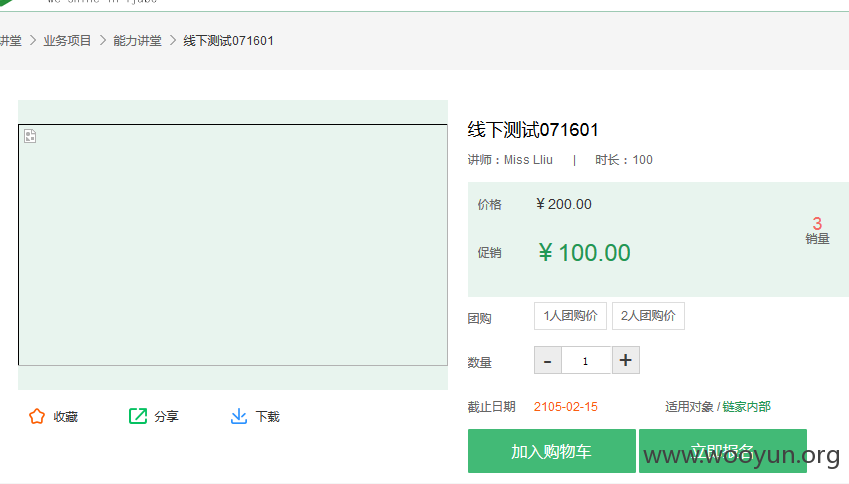
Task: Decrease quantity with minus button
Action: [547, 360]
